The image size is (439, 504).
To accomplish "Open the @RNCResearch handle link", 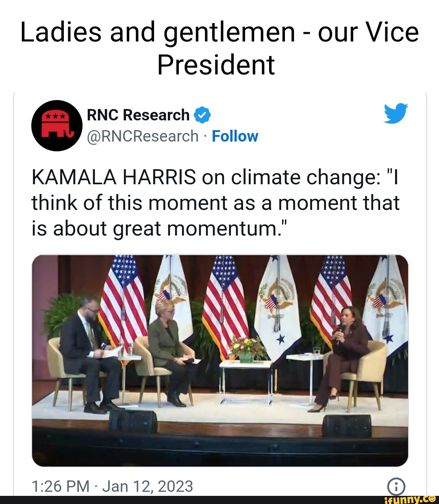I will tap(143, 136).
